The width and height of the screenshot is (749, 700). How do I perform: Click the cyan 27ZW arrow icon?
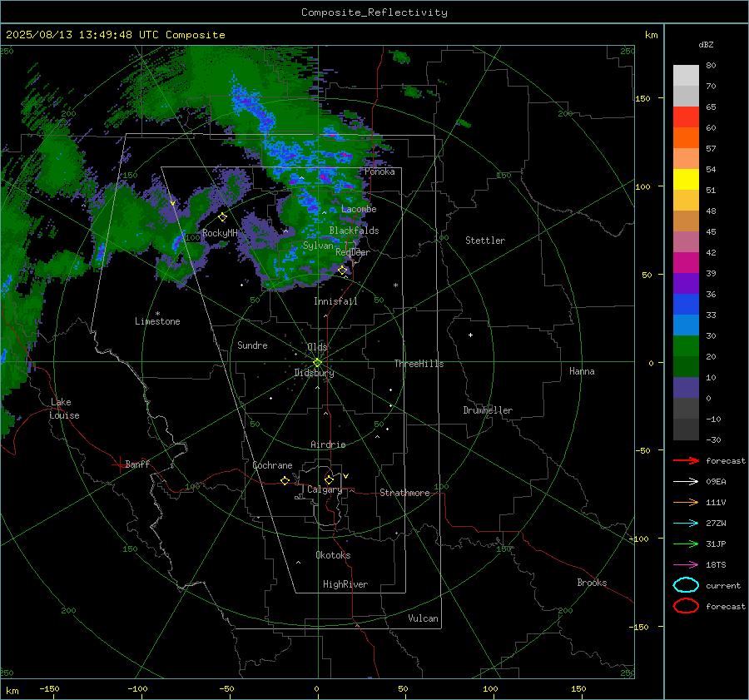click(x=686, y=524)
